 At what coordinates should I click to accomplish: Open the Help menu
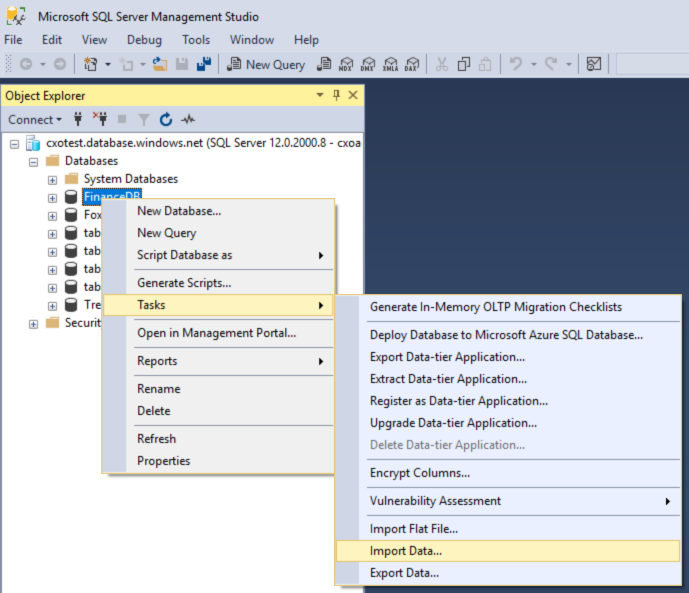click(306, 40)
